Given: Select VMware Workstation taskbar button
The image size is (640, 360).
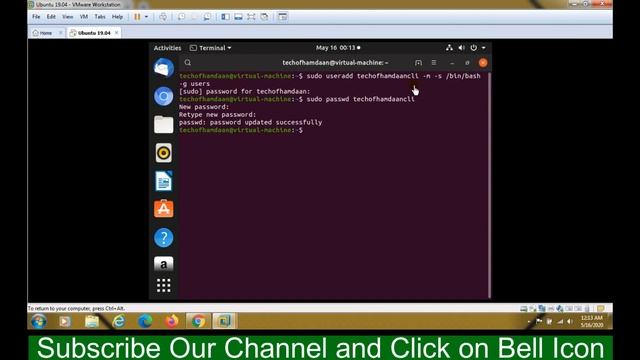Looking at the screenshot, I should tap(224, 322).
